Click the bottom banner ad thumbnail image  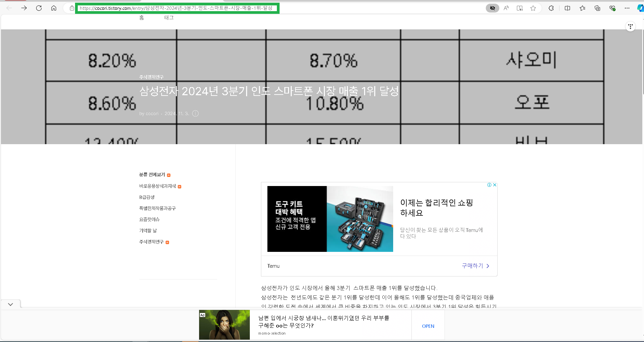point(224,325)
